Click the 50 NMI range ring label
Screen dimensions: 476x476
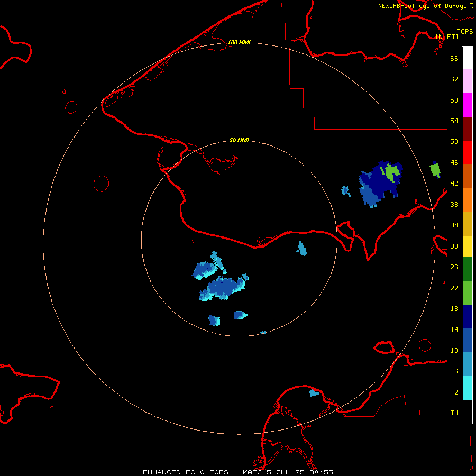[239, 140]
